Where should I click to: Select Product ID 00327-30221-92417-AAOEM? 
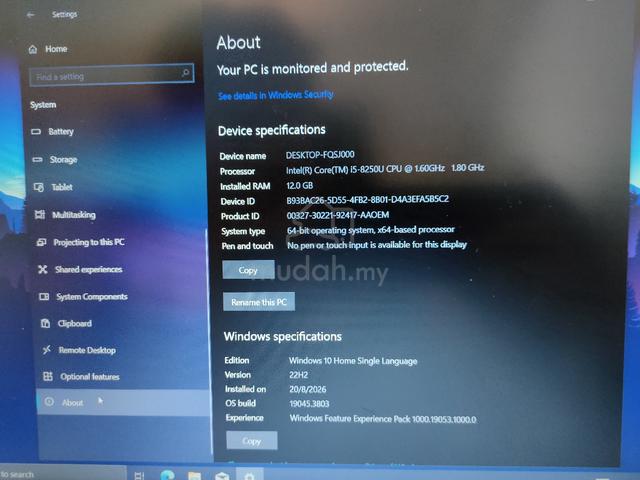pyautogui.click(x=338, y=215)
